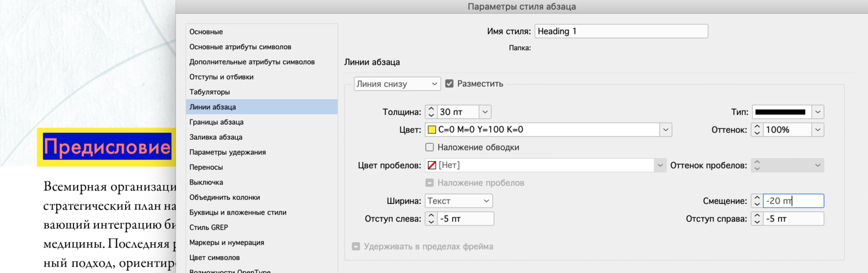
Task: Enable the Наложение обводки checkbox
Action: [430, 147]
